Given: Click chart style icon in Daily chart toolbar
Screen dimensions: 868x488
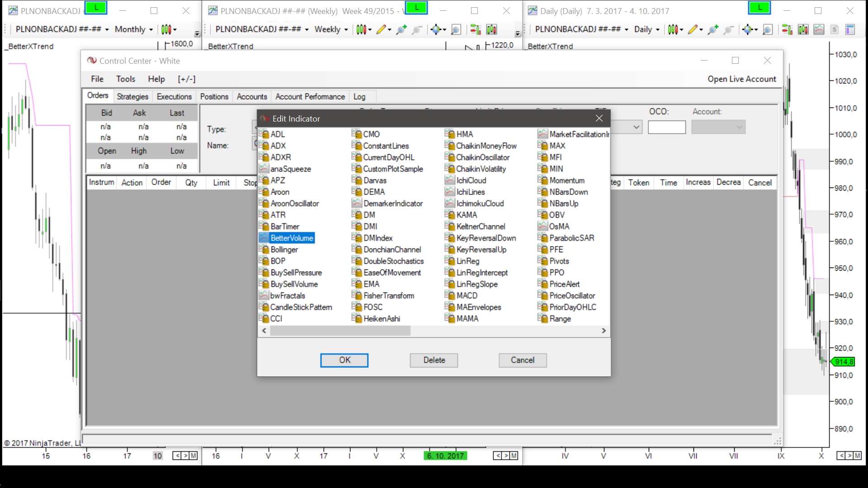Looking at the screenshot, I should (672, 29).
